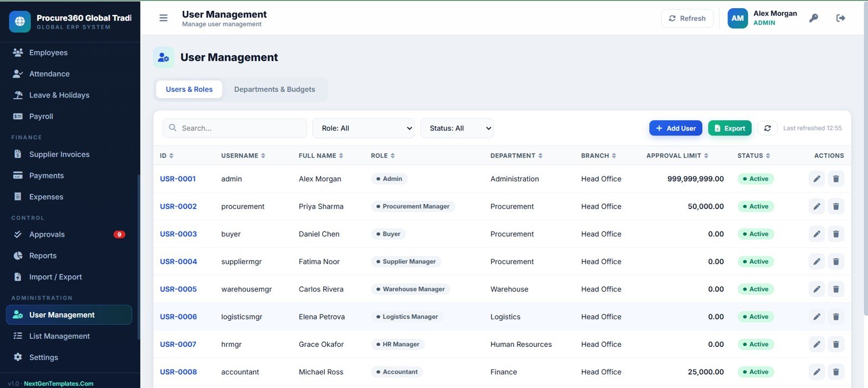This screenshot has width=868, height=388.
Task: Switch to Departments & Budgets tab
Action: (x=275, y=89)
